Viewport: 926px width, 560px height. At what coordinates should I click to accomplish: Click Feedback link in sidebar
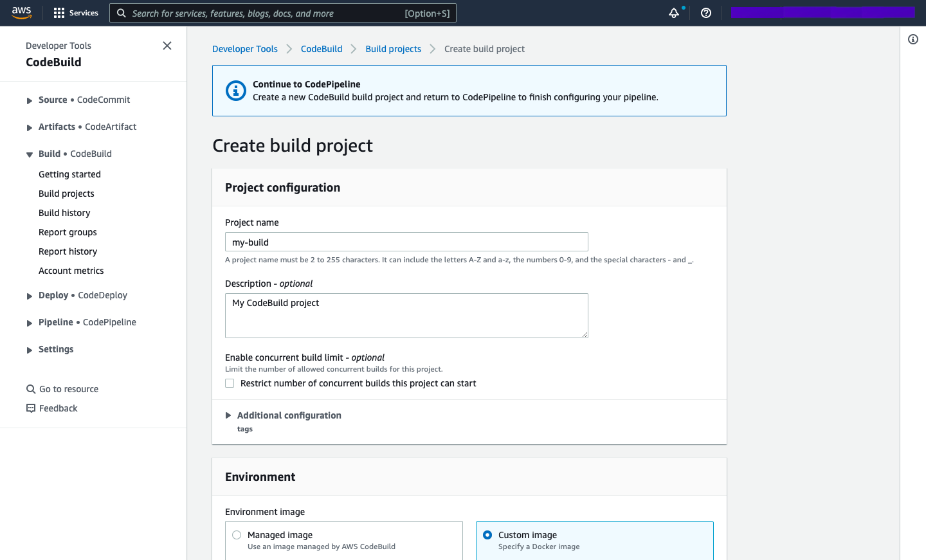coord(58,408)
